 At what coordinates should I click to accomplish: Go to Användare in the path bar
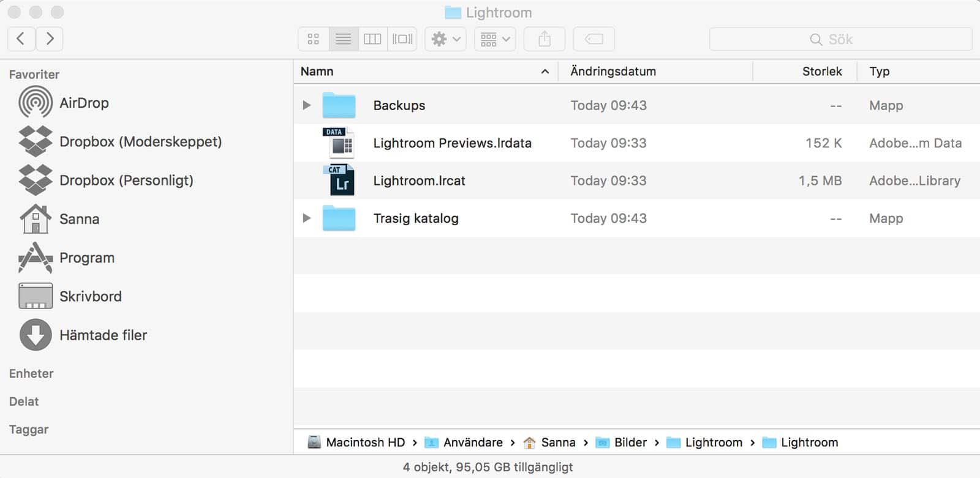pos(464,443)
